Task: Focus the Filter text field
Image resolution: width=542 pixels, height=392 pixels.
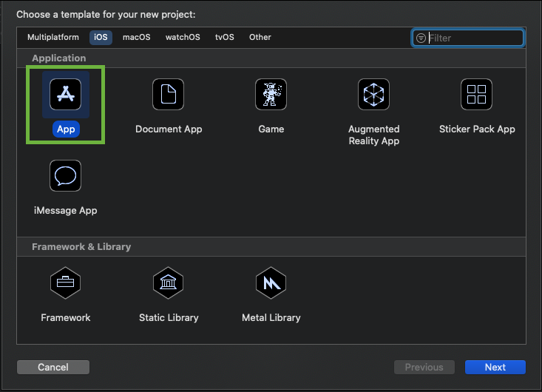Action: (473, 38)
